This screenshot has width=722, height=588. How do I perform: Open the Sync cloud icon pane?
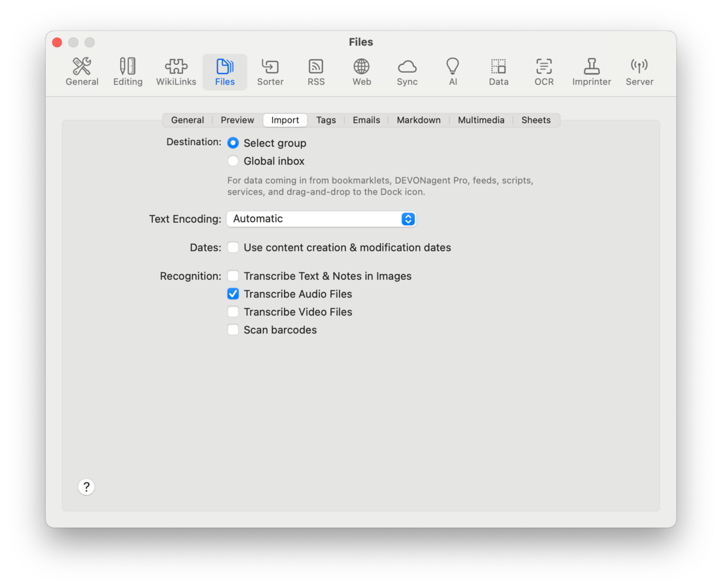point(407,72)
